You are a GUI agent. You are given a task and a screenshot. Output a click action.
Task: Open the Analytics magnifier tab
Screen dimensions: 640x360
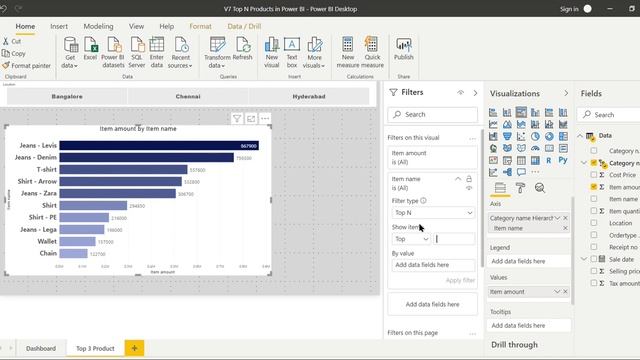(540, 188)
